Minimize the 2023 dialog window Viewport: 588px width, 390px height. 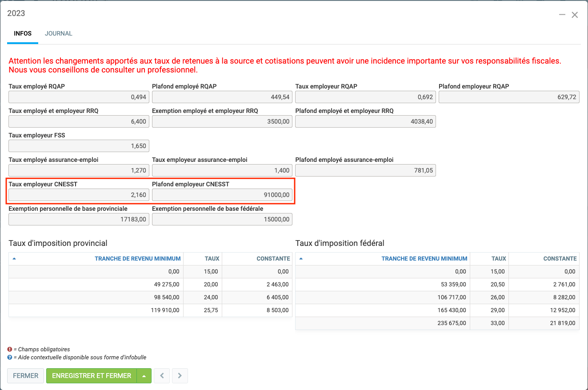pos(562,15)
